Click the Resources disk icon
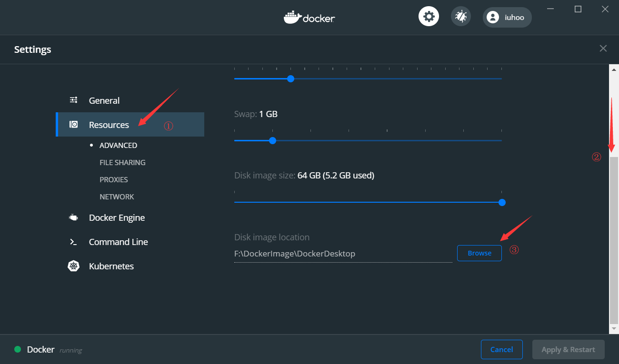This screenshot has height=364, width=619. point(74,125)
